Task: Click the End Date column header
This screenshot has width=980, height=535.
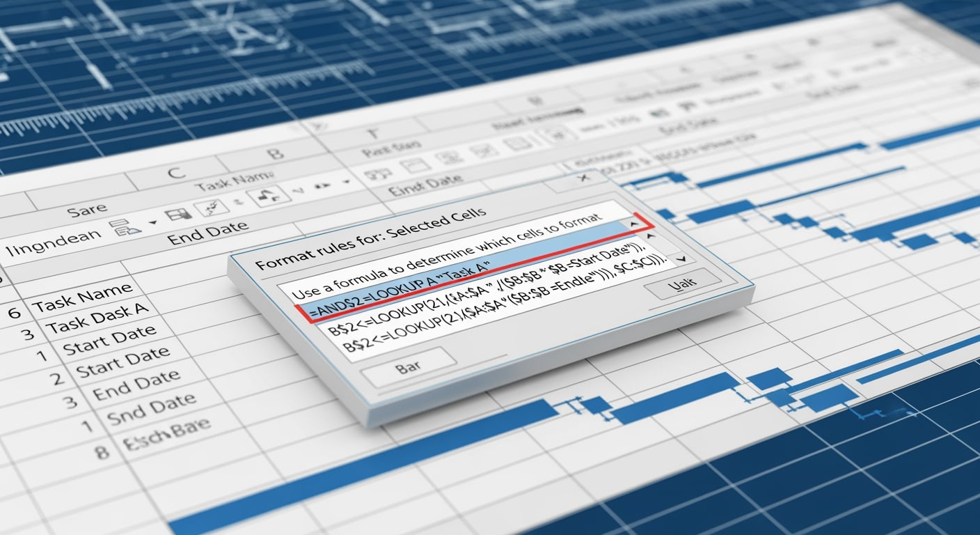Action: coord(209,233)
